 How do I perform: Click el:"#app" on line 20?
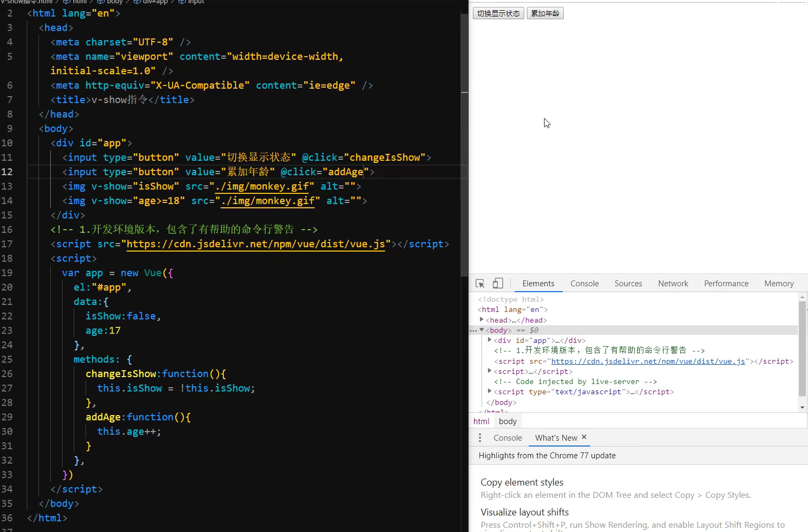tap(100, 287)
